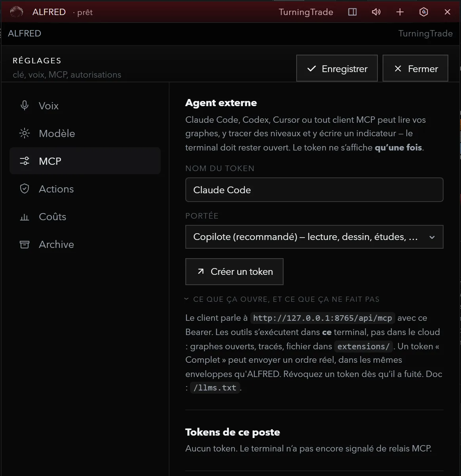Click the http://127.0.0.1:8765/api/mcp URL text
The image size is (461, 476).
click(322, 318)
